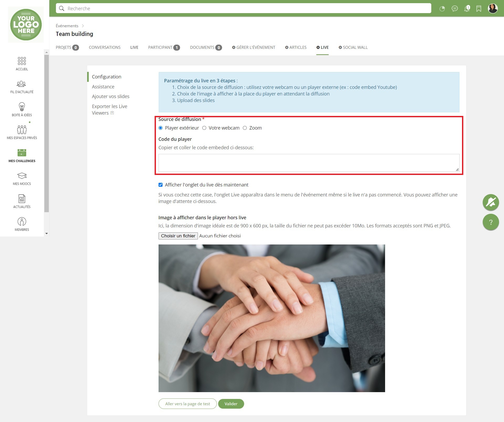Click the green help question mark button
Viewport: 504px width, 422px height.
pyautogui.click(x=491, y=222)
